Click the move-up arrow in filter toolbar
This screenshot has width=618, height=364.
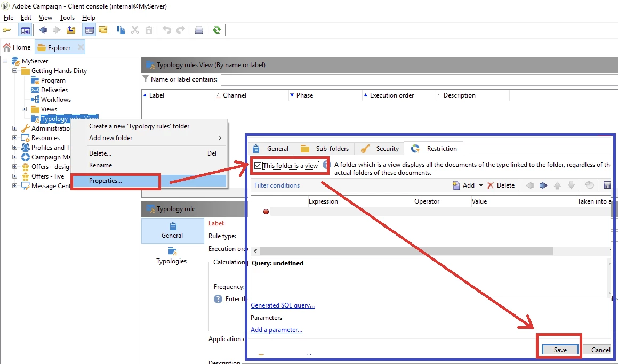(x=557, y=185)
